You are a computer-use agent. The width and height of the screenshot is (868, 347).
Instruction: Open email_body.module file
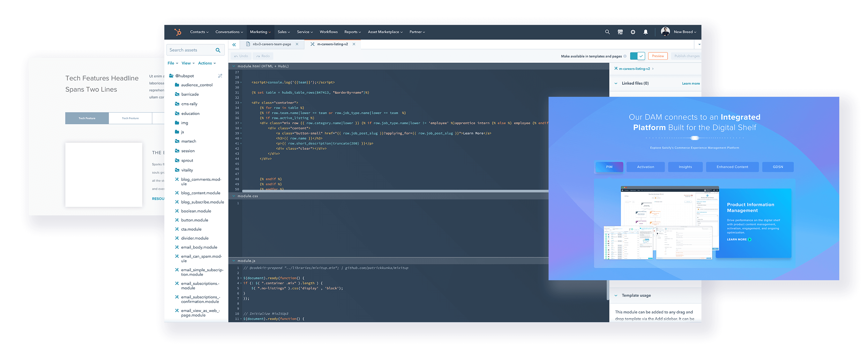tap(196, 248)
